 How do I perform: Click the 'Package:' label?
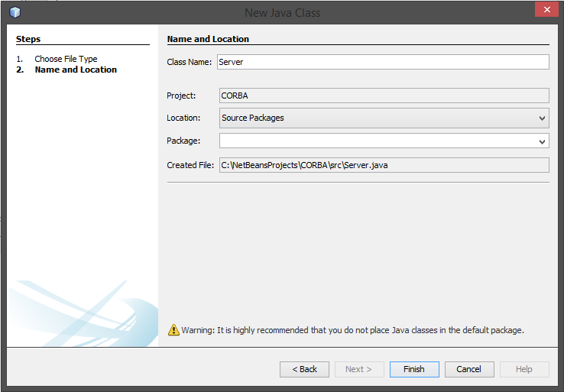[183, 141]
